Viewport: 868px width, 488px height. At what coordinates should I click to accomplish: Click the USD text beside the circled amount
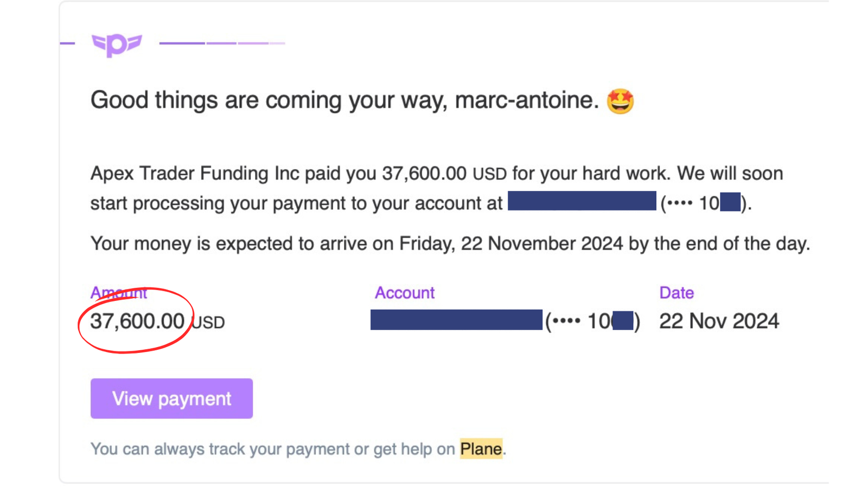[208, 323]
